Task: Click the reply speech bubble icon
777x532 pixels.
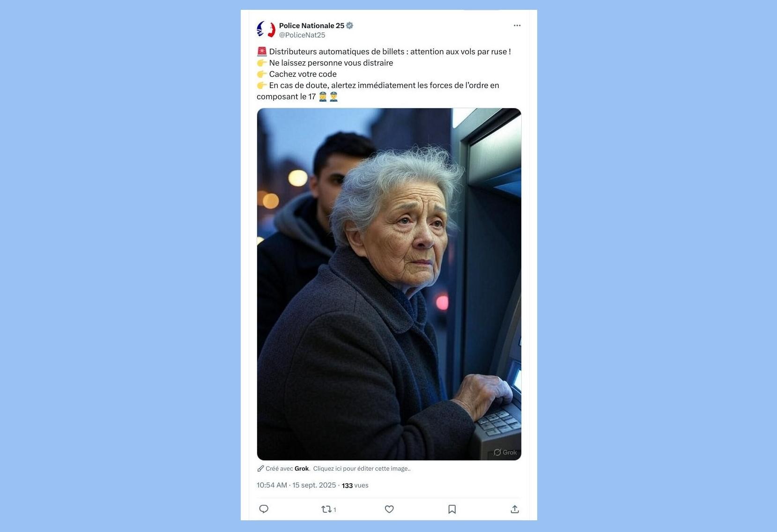Action: click(264, 509)
